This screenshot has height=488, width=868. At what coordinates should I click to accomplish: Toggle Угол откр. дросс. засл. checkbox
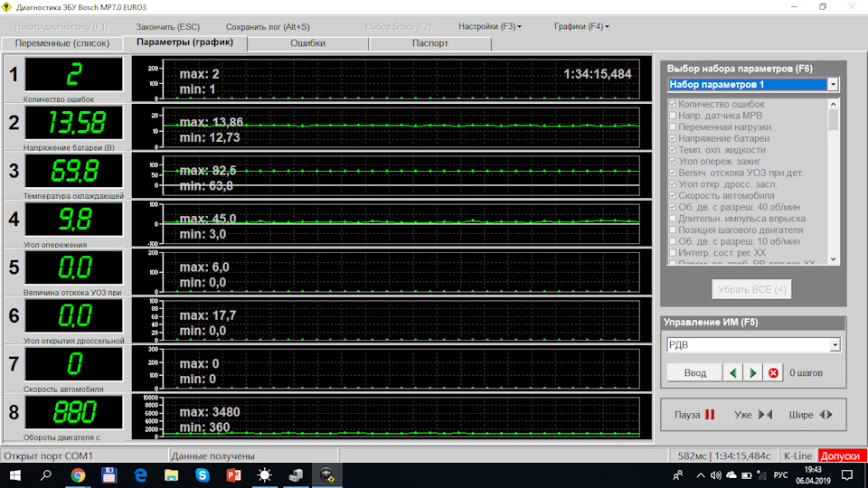[x=673, y=184]
